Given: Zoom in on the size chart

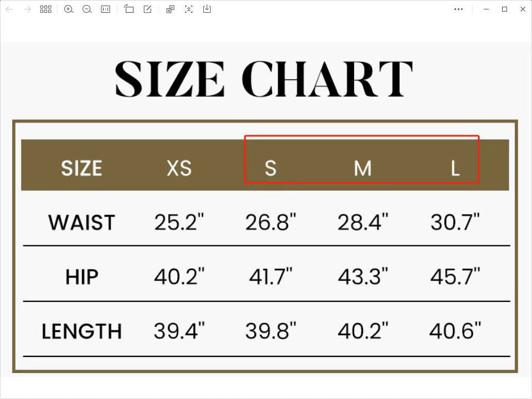Looking at the screenshot, I should (x=69, y=9).
